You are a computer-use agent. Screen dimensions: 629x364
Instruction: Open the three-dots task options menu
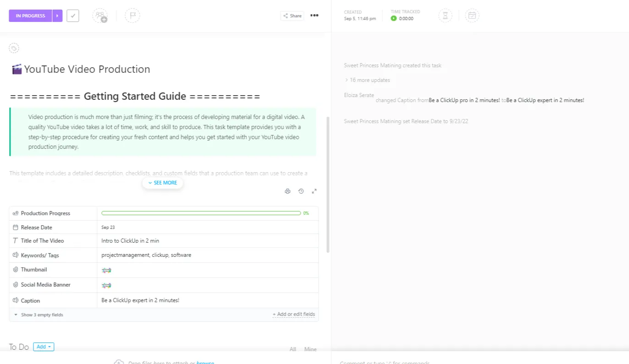314,16
